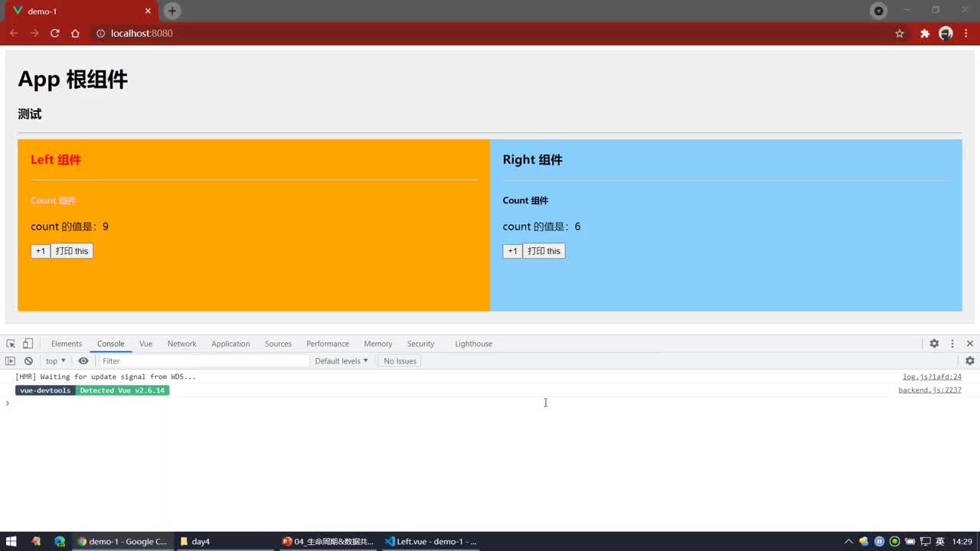Switch to the PowerPoint 04_生命周期 taskbar item
The image size is (980, 551).
point(328,541)
